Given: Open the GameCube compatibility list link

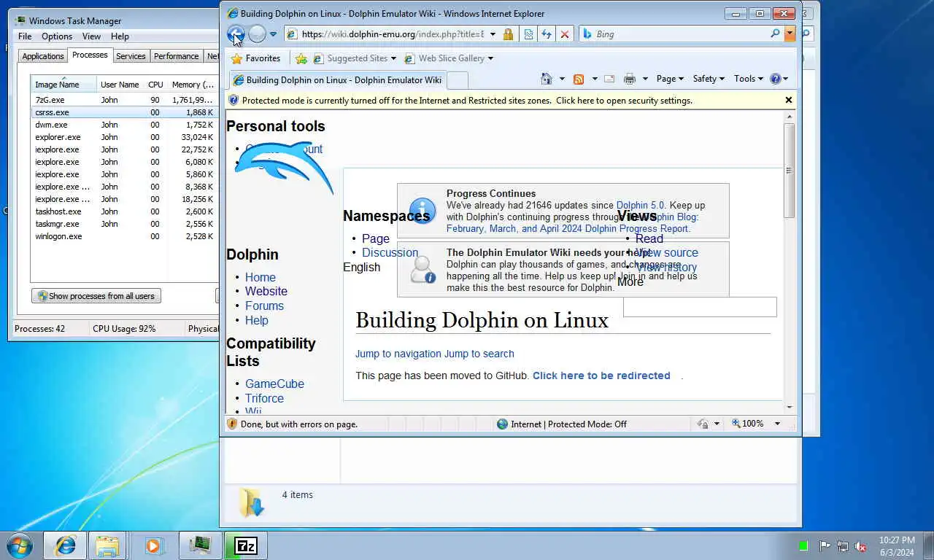Looking at the screenshot, I should pos(274,384).
